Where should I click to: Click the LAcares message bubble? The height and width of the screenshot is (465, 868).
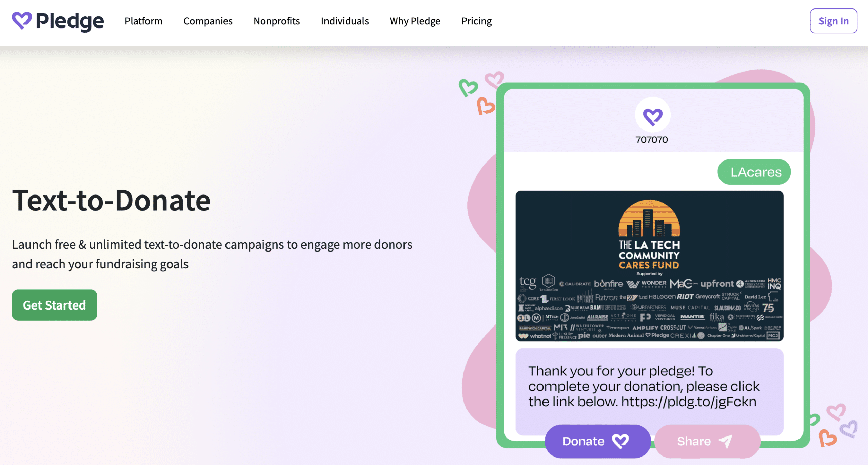coord(754,172)
